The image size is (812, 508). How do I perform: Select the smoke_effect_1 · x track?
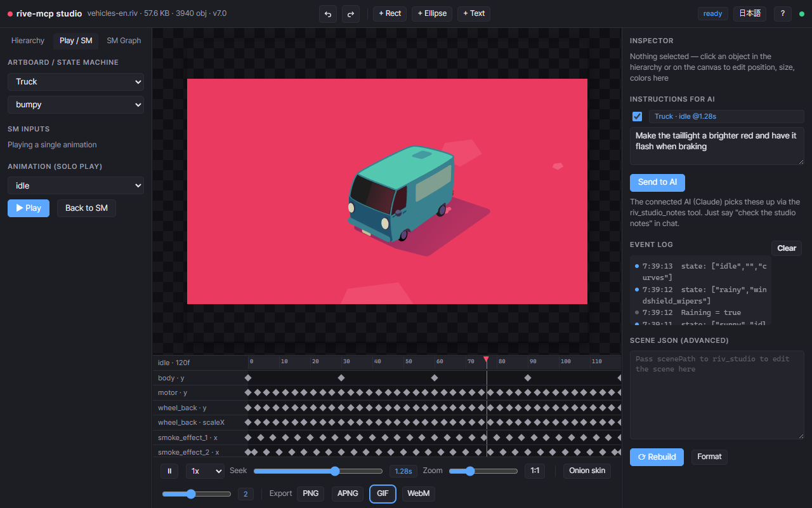point(387,438)
